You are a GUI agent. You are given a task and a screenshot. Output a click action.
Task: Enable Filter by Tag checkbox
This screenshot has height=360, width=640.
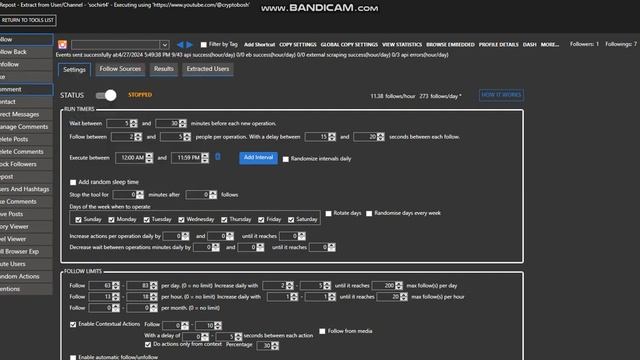point(203,44)
